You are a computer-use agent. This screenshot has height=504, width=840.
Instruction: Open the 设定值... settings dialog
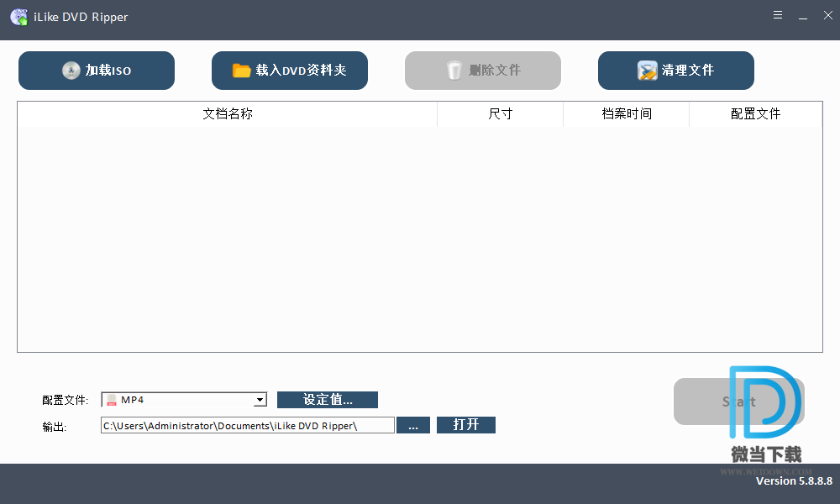click(328, 400)
